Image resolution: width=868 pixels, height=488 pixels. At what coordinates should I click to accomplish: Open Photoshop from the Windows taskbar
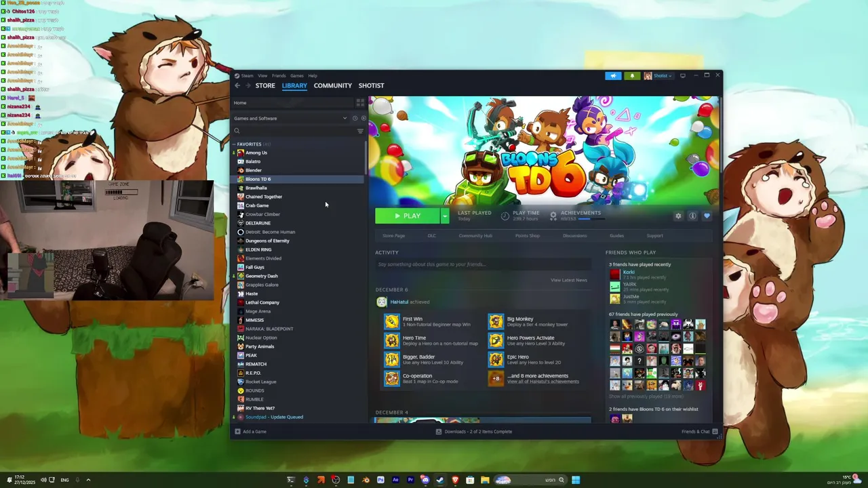click(380, 480)
